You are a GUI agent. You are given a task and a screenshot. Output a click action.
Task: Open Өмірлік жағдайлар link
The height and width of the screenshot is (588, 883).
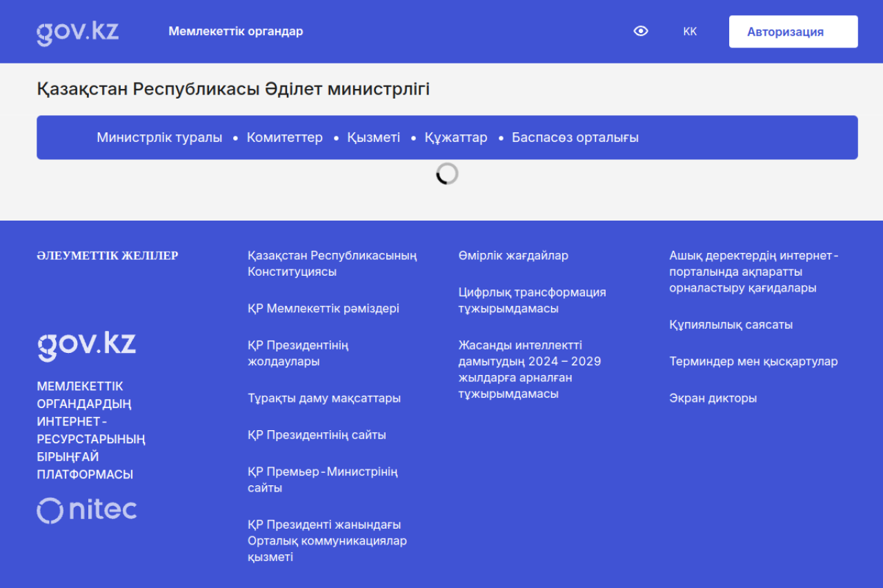pyautogui.click(x=513, y=256)
